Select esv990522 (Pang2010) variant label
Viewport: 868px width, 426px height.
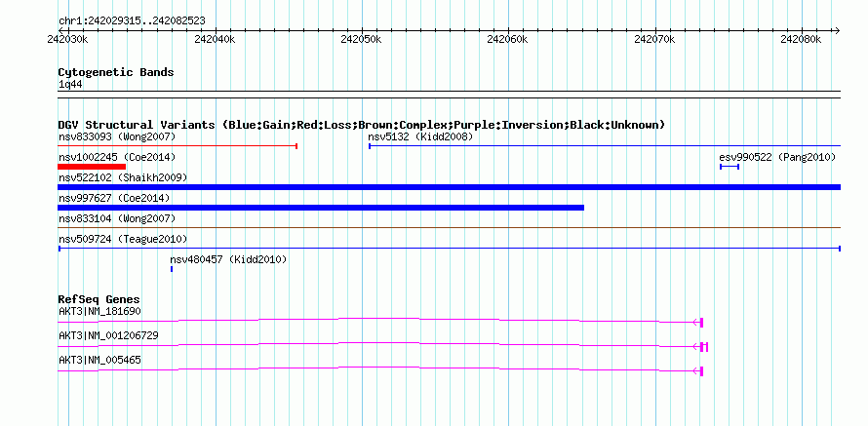coord(777,158)
